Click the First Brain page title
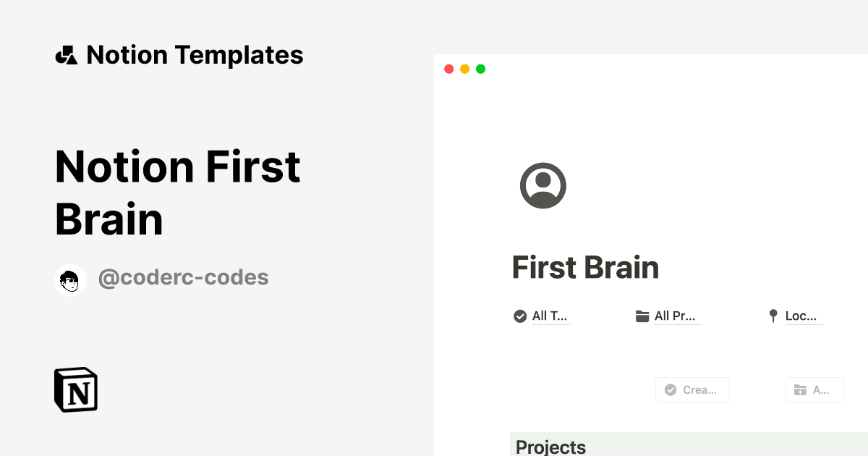The image size is (868, 456). [x=585, y=267]
